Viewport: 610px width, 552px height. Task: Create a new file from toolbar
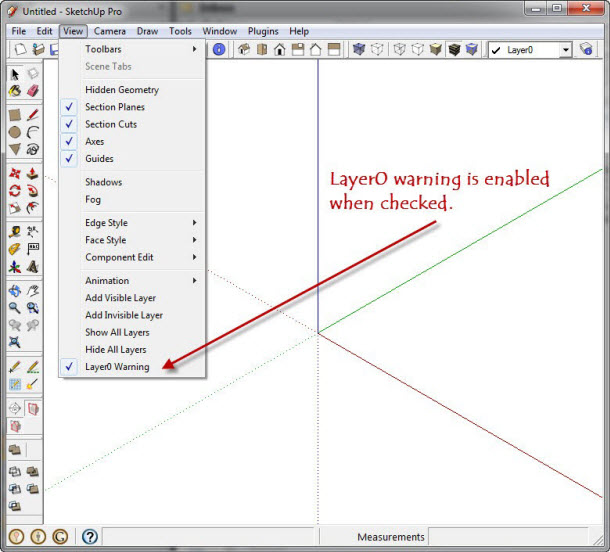(x=20, y=49)
